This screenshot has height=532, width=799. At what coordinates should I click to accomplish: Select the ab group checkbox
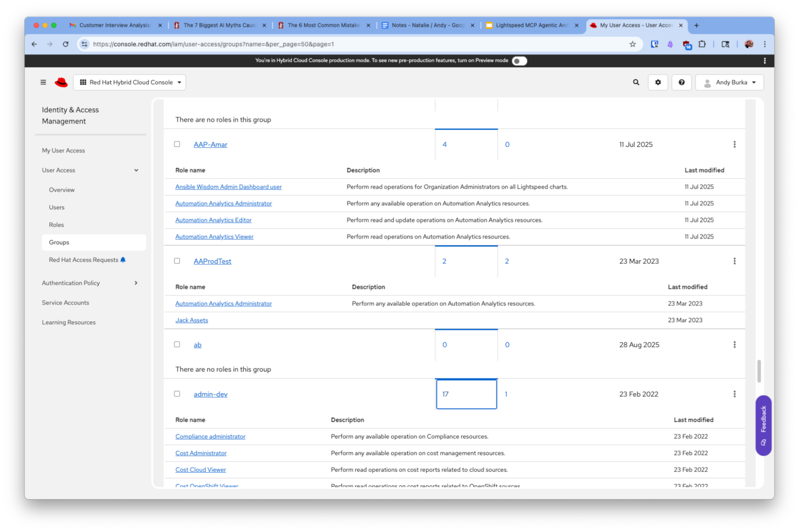177,344
